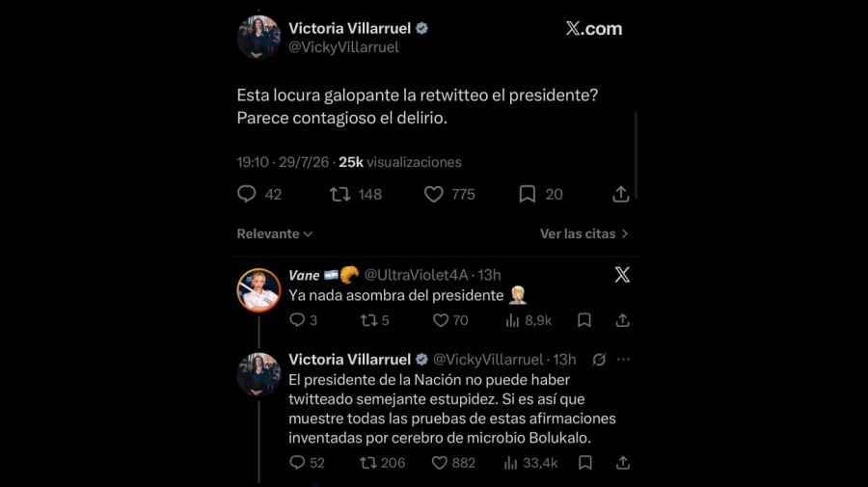Click the @UltraViolet4A username
The width and height of the screenshot is (868, 487).
(x=417, y=275)
